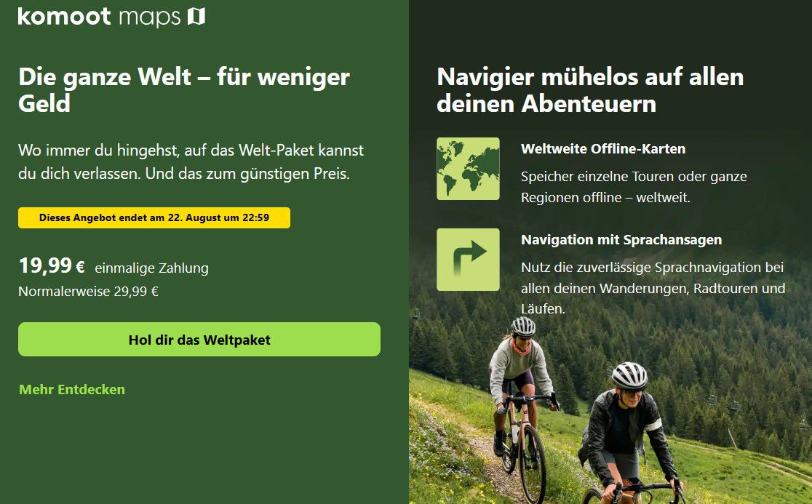The height and width of the screenshot is (504, 812).
Task: Click the Welt-Paket intro paragraph
Action: pyautogui.click(x=191, y=161)
